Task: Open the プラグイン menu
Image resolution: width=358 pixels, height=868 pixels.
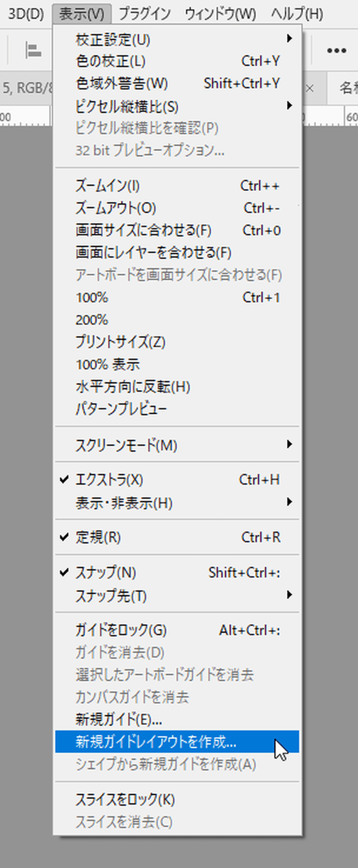Action: point(145,14)
